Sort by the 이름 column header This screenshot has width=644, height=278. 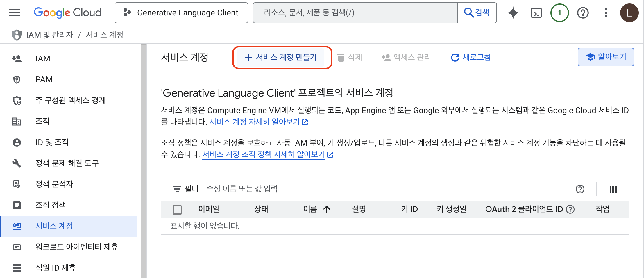point(310,209)
